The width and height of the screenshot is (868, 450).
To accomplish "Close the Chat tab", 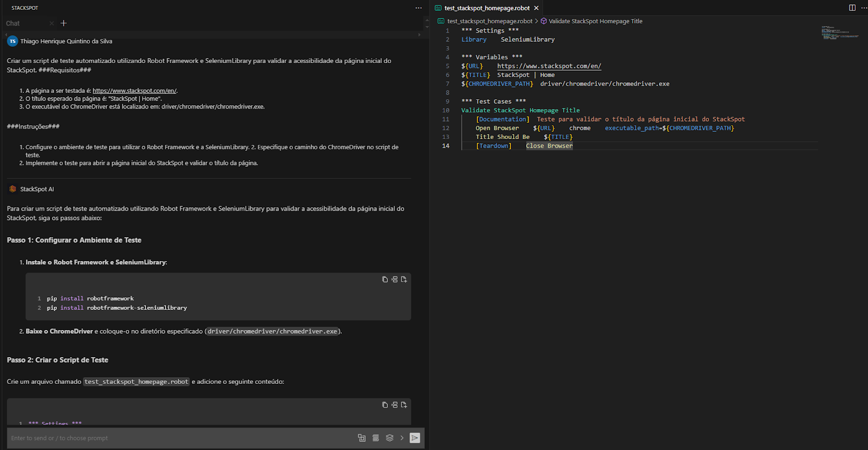I will [x=52, y=23].
